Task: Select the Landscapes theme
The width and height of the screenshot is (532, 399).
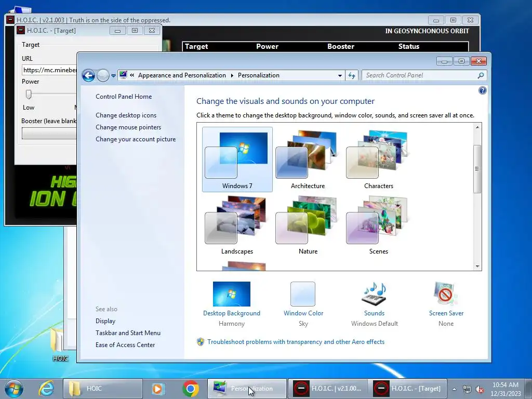Action: [237, 225]
